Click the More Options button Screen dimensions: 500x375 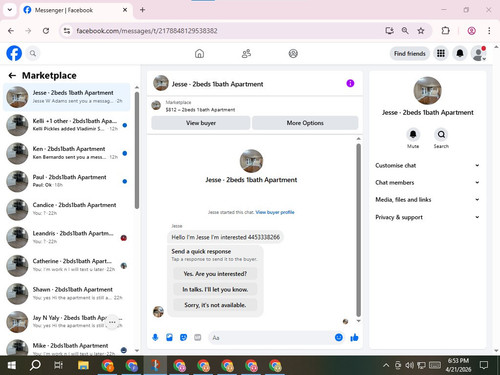[305, 123]
